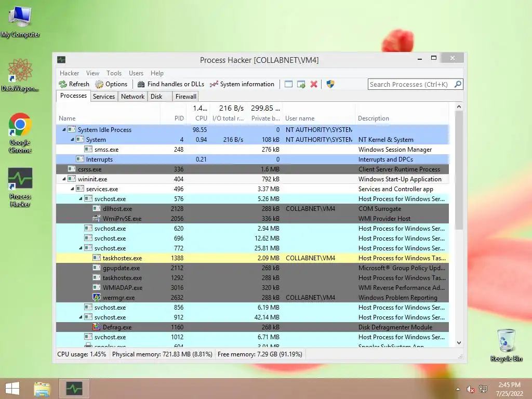
Task: Select the Recycle Bin desktop icon
Action: (x=506, y=345)
